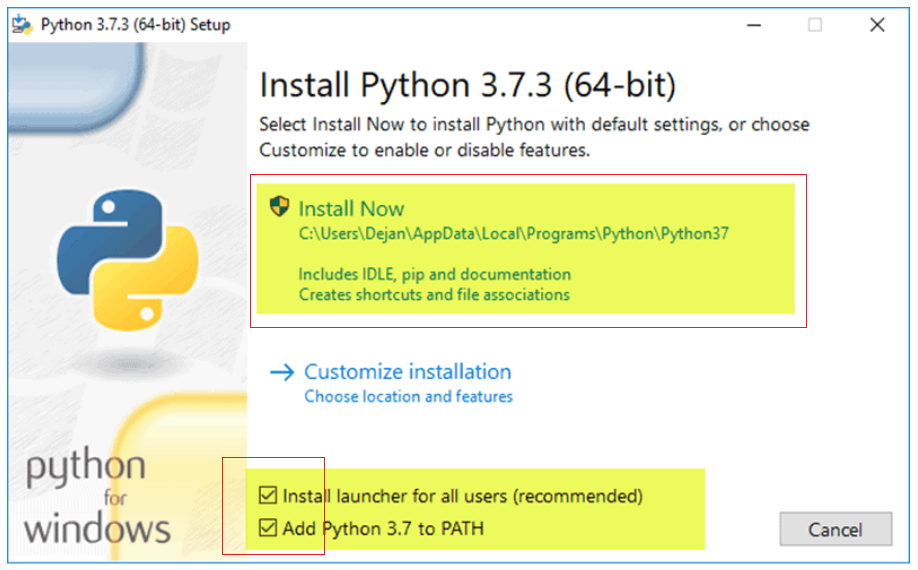918x570 pixels.
Task: Click the blue arrow next to Customize installation
Action: [282, 372]
